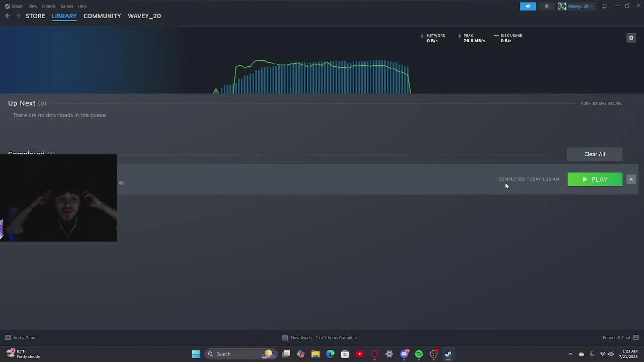Open the Windows Start menu
Viewport: 644px width, 362px height.
pos(196,354)
